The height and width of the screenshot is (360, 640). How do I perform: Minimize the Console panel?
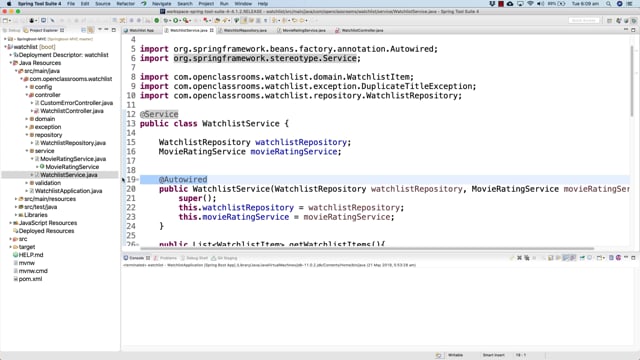pyautogui.click(x=626, y=258)
